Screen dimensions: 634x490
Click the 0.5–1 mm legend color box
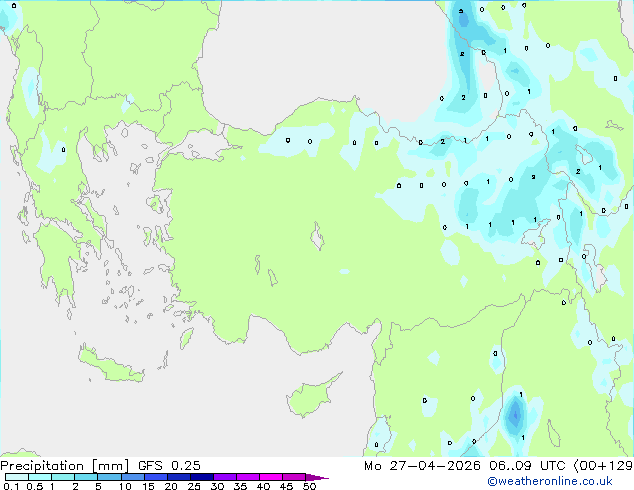click(x=40, y=477)
